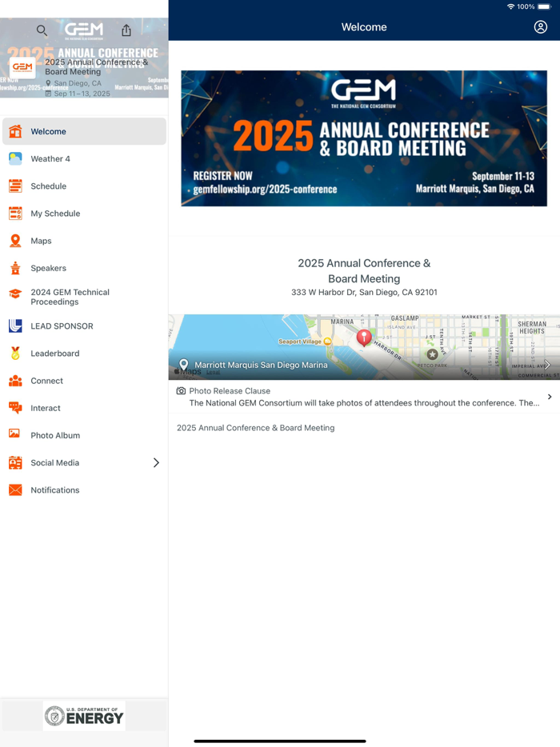Open 2024 GEM Technical Proceedings
Image resolution: width=560 pixels, height=747 pixels.
click(84, 297)
